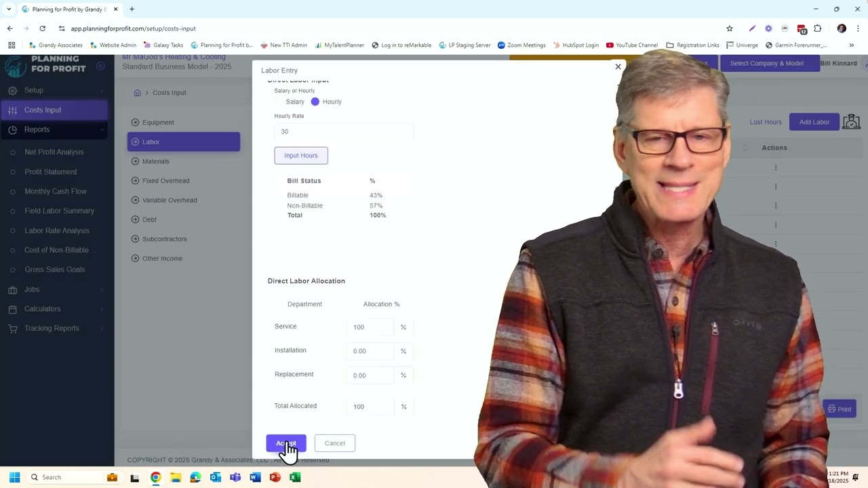Bookmark this page with star icon
Image resolution: width=868 pixels, height=488 pixels.
[x=730, y=28]
